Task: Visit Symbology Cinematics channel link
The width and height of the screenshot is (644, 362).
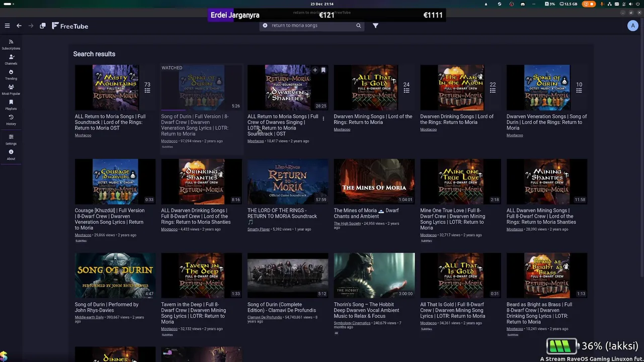Action: click(352, 323)
